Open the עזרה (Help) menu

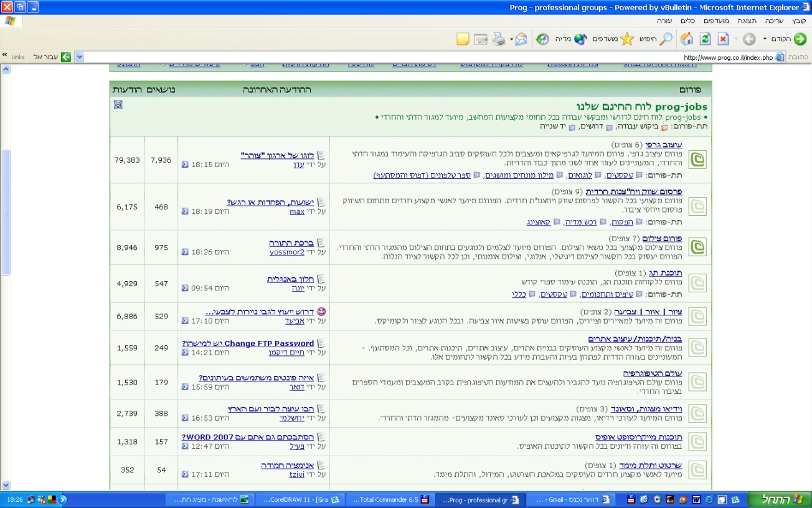click(664, 21)
